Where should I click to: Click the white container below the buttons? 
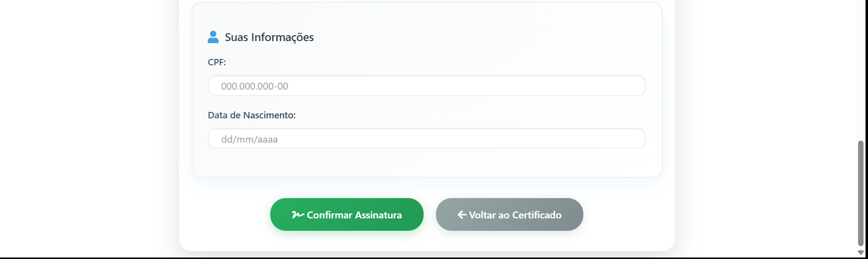pos(427,241)
